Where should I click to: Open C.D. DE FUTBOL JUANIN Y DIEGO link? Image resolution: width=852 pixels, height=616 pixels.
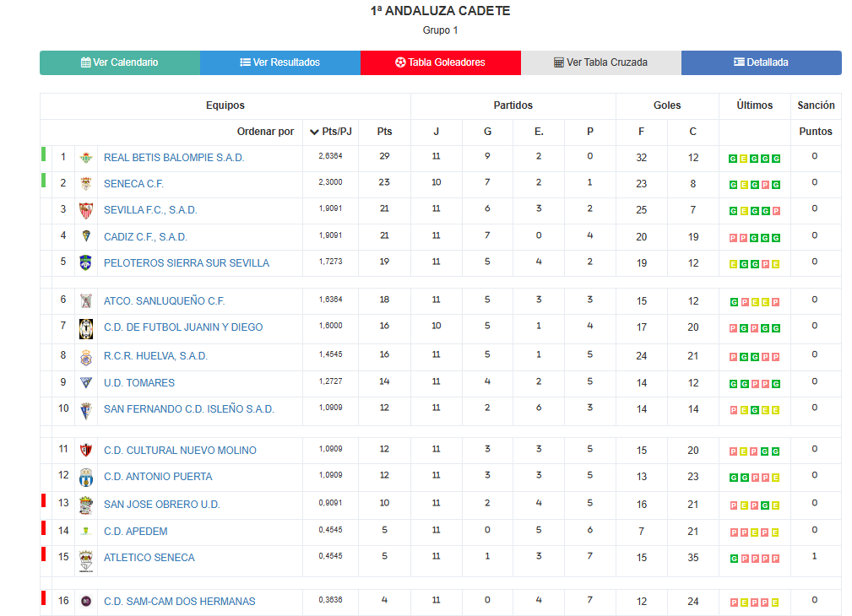pyautogui.click(x=183, y=327)
